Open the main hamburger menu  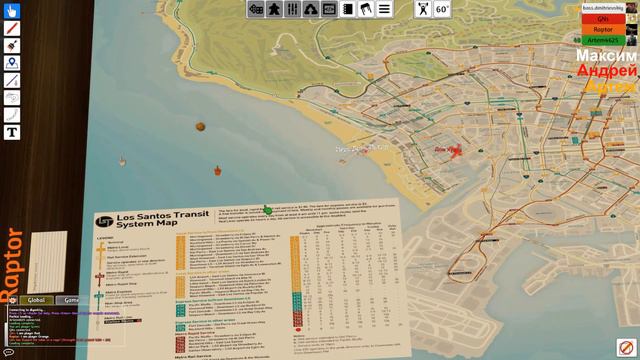(384, 9)
